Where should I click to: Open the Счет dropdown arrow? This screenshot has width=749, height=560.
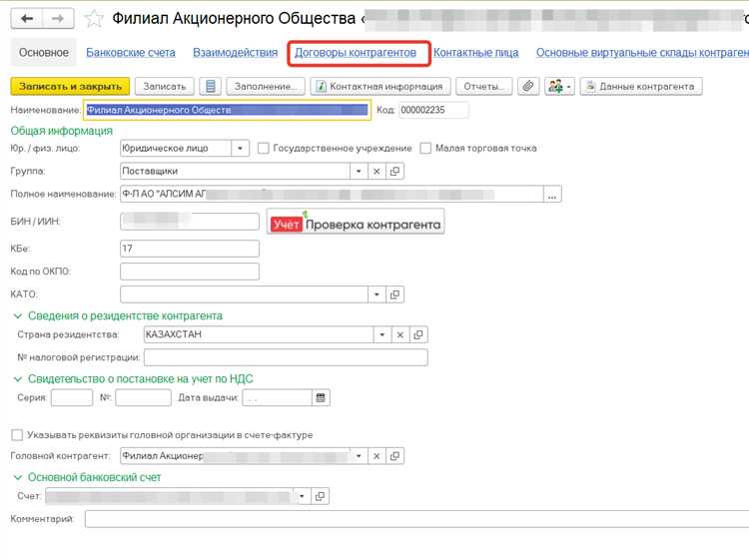tap(302, 496)
